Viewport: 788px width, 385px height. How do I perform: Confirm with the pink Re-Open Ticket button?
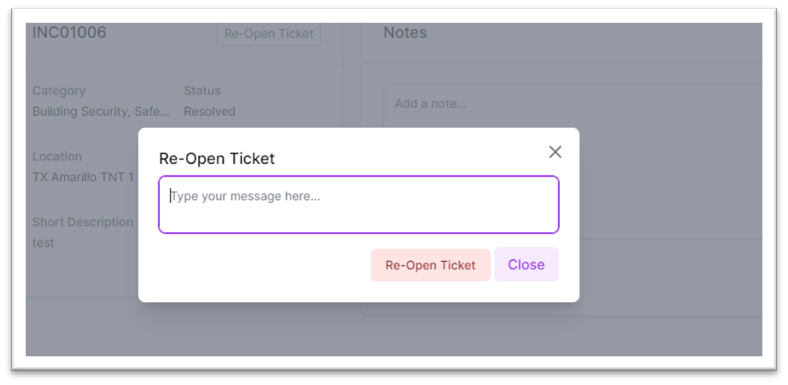click(x=430, y=265)
